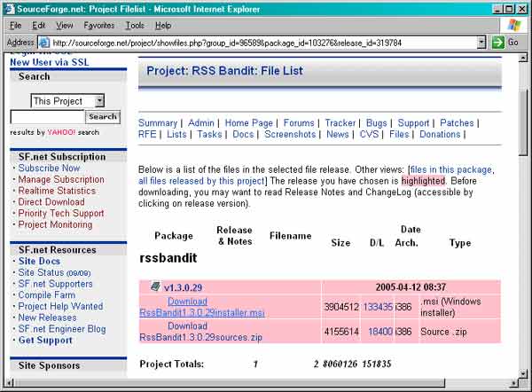Open Manage Subscription link
The height and width of the screenshot is (392, 532).
[61, 179]
